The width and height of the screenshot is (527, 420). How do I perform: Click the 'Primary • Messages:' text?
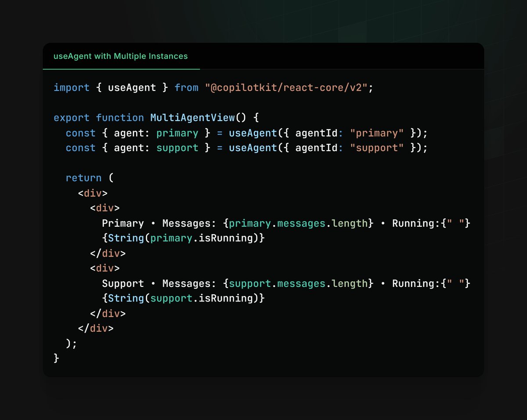(x=159, y=223)
